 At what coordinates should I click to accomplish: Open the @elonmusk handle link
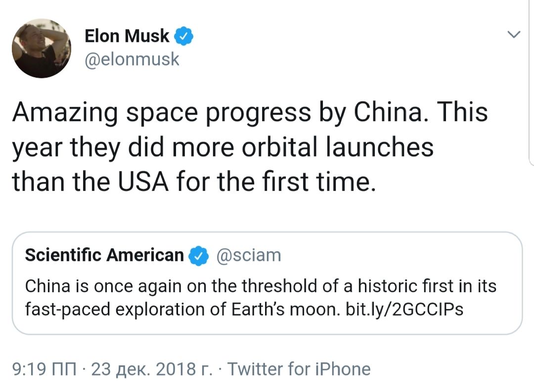(x=132, y=59)
